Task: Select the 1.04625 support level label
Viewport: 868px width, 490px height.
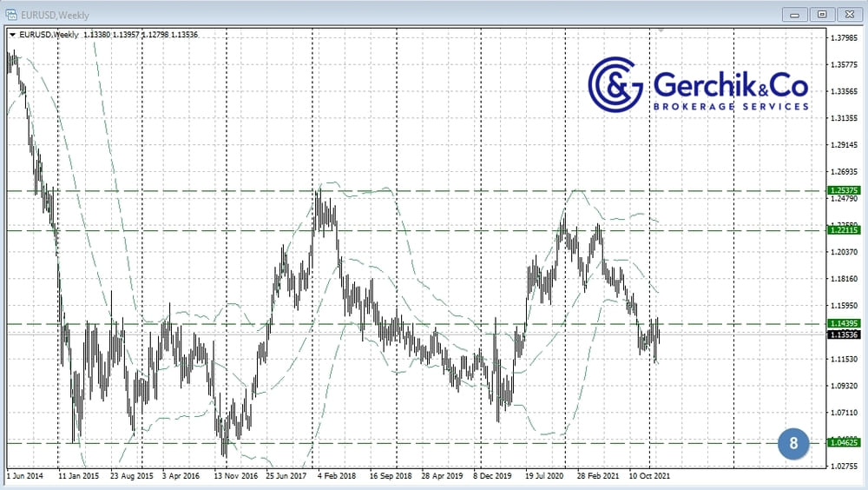Action: tap(844, 442)
